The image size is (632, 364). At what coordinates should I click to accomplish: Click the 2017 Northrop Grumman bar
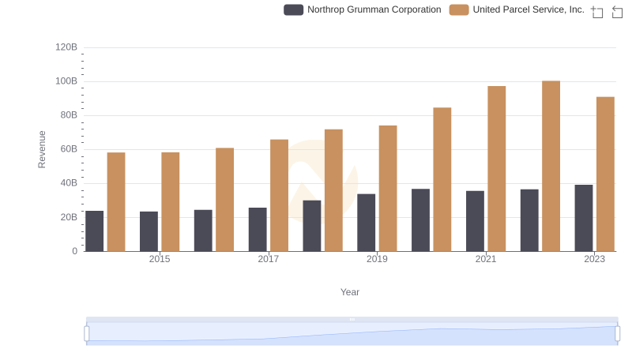coord(258,230)
